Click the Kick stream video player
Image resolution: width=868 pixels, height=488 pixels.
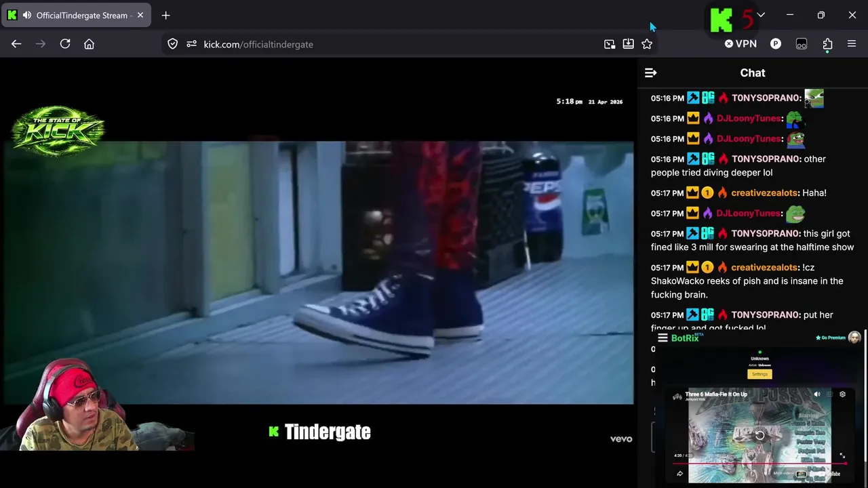(x=319, y=272)
